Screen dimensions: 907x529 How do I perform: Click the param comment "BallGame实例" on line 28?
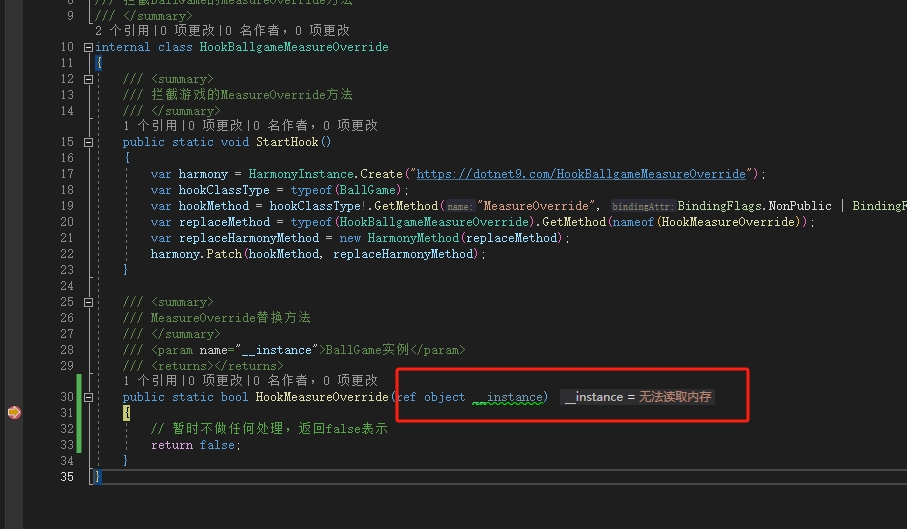pos(367,350)
